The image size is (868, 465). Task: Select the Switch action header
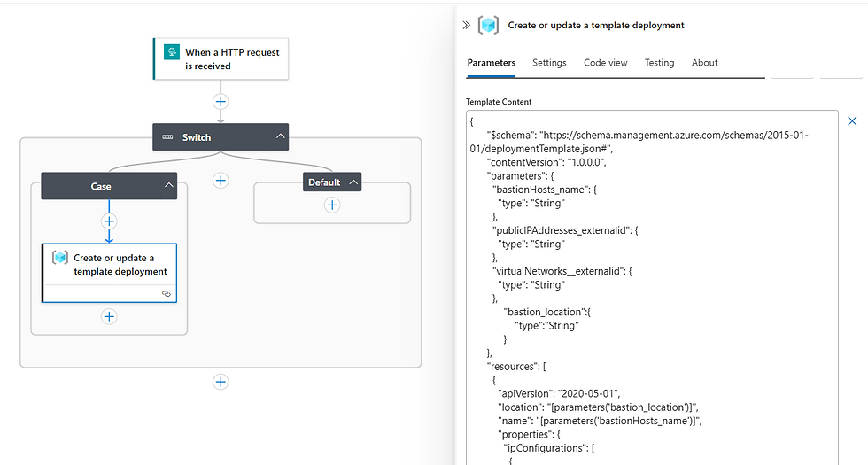click(x=221, y=136)
